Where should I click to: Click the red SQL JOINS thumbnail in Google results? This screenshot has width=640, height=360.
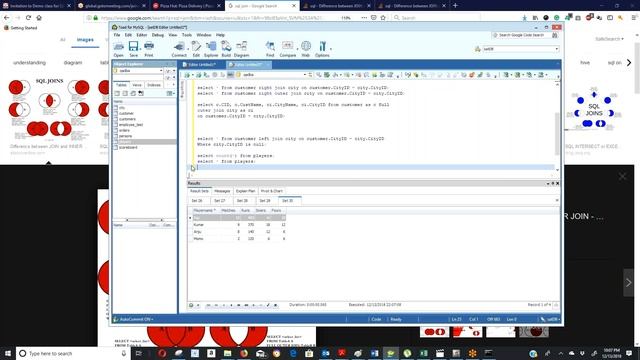click(x=49, y=110)
